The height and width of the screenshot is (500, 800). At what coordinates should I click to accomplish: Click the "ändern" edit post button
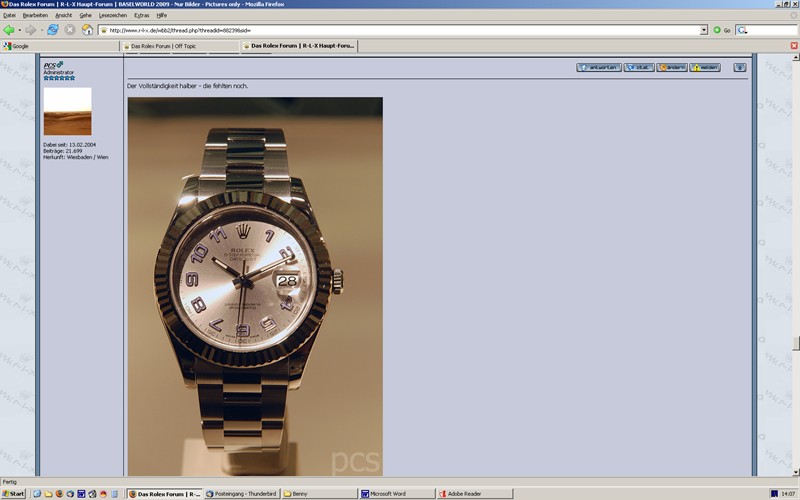click(671, 68)
